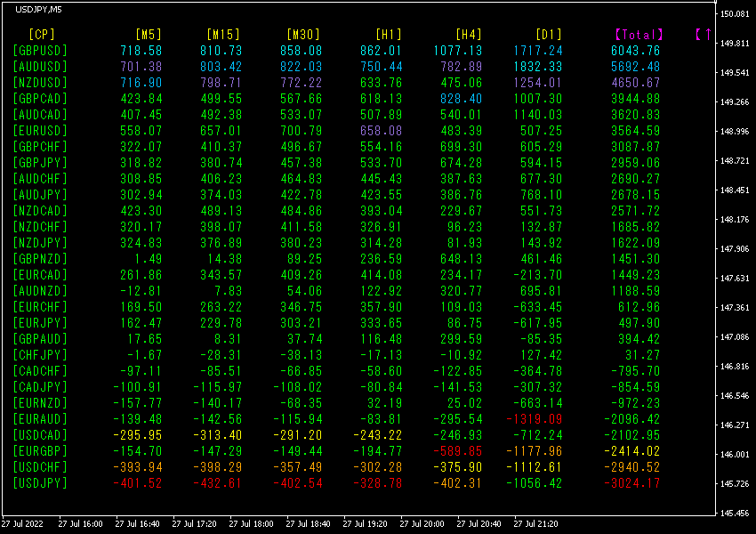Click the [GBPJPY] row label
This screenshot has height=534, width=756.
pos(41,163)
